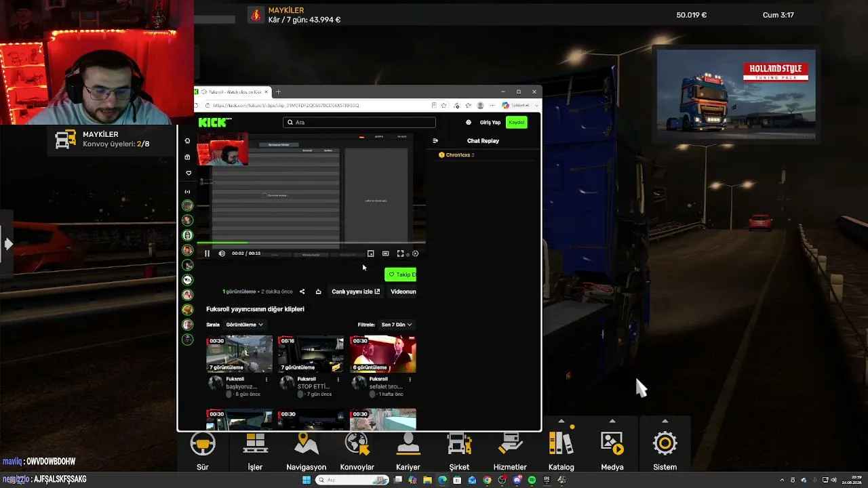
Task: Click the green Kaydol signup button
Action: coord(517,123)
